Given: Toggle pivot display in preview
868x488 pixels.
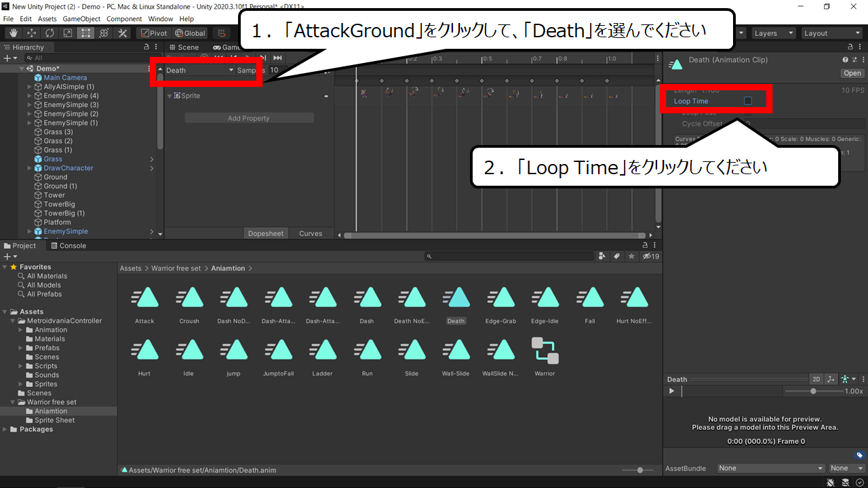Looking at the screenshot, I should coord(831,379).
